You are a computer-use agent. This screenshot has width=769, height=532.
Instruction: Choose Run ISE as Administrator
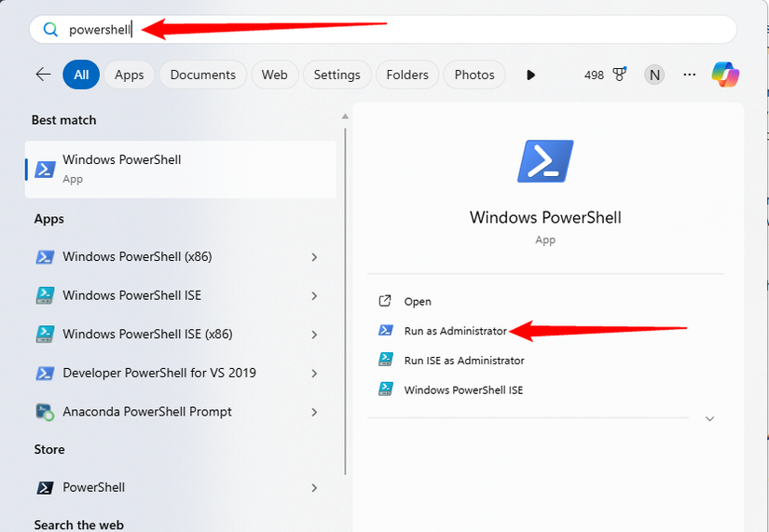(463, 361)
